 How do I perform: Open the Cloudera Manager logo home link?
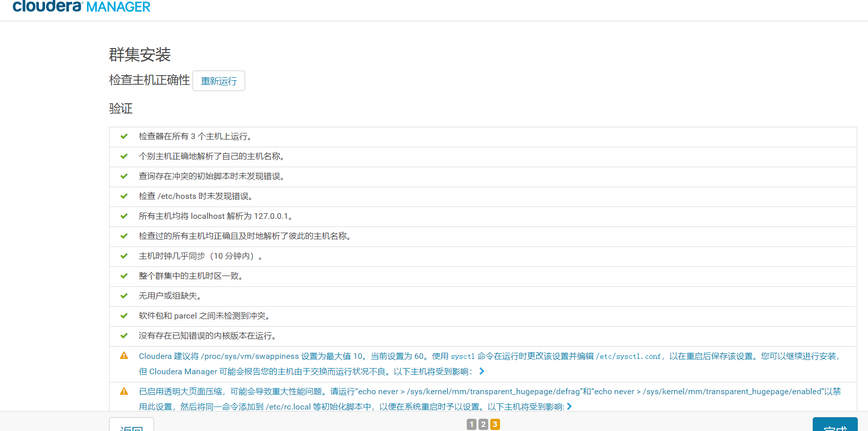click(x=81, y=7)
